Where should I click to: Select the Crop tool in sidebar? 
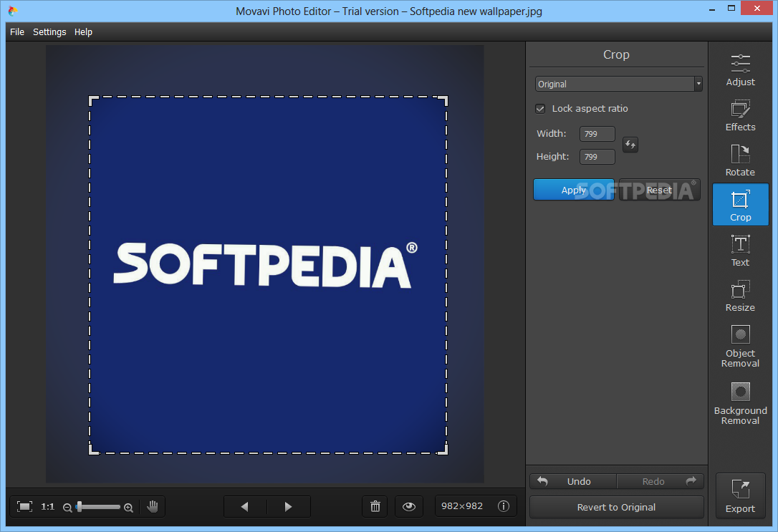[740, 205]
